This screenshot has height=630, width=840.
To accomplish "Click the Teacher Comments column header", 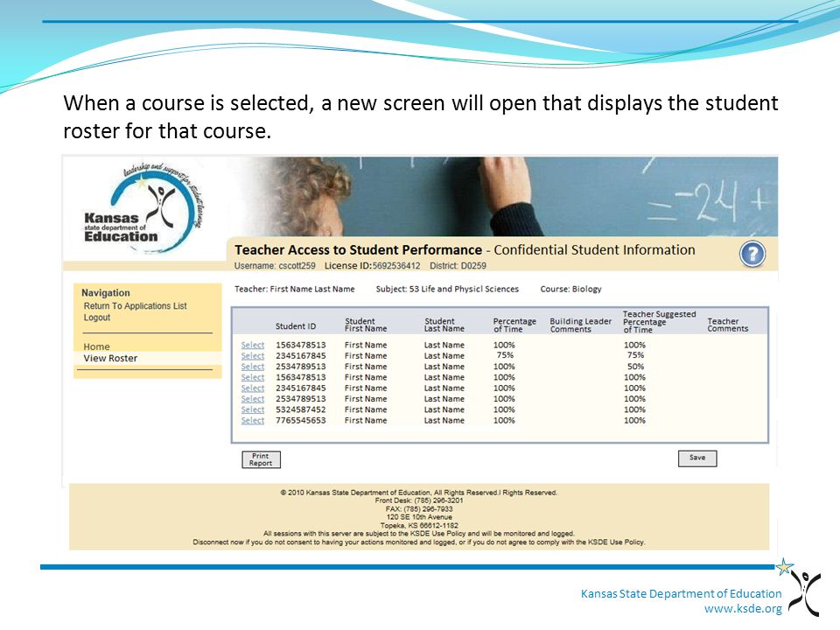I will [x=727, y=325].
